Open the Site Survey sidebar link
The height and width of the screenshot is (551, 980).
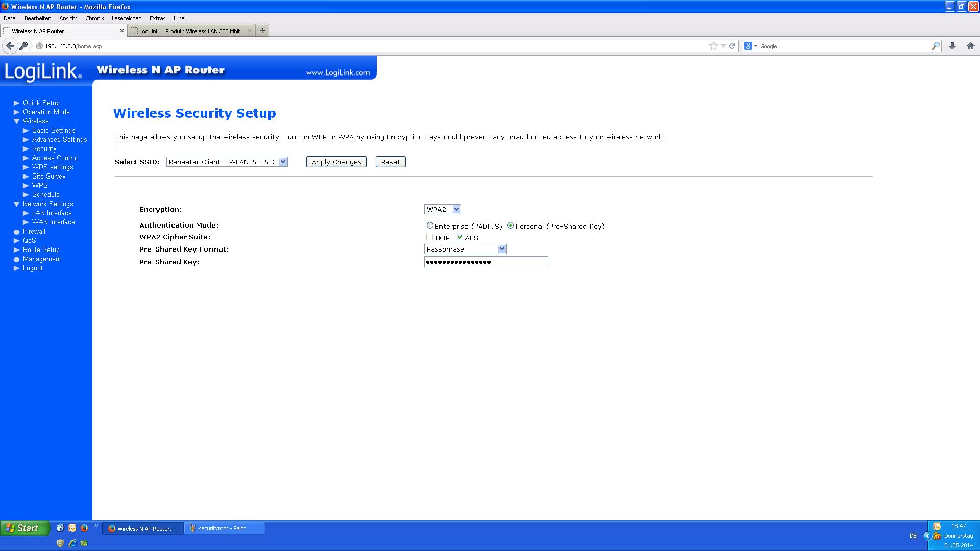pos(48,176)
